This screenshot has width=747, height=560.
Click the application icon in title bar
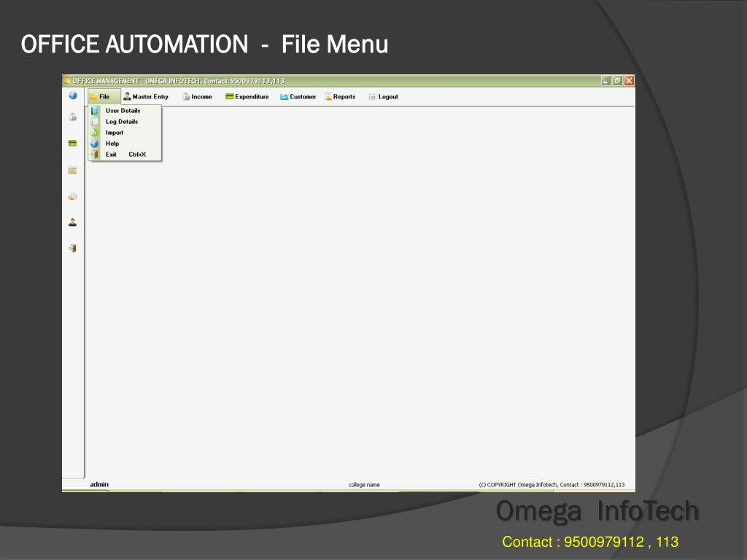tap(67, 80)
